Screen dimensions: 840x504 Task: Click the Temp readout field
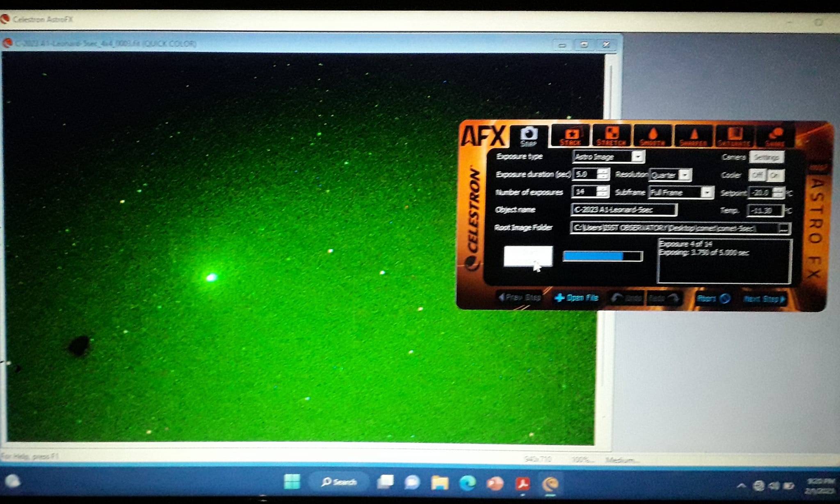pos(766,211)
